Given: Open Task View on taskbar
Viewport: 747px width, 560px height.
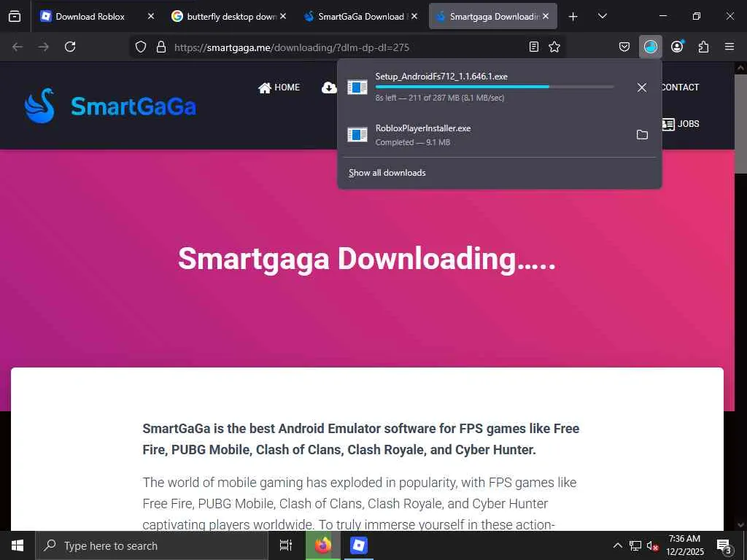Looking at the screenshot, I should point(286,545).
